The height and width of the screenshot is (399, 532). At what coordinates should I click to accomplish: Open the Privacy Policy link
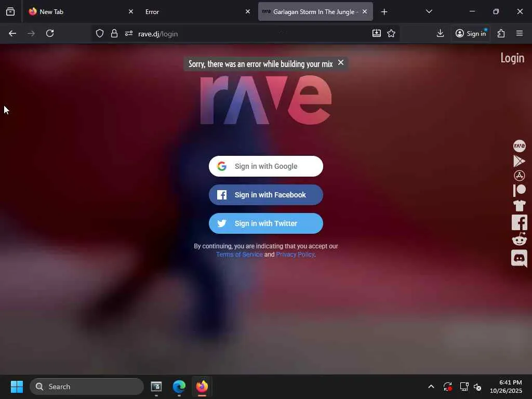pos(295,255)
